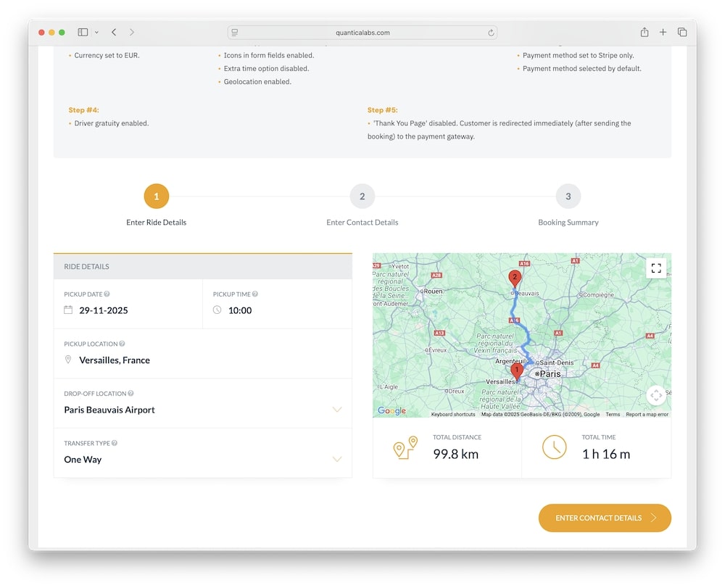Select step 1 Enter Ride Details
Screen dimensions: 725x588
pos(157,196)
